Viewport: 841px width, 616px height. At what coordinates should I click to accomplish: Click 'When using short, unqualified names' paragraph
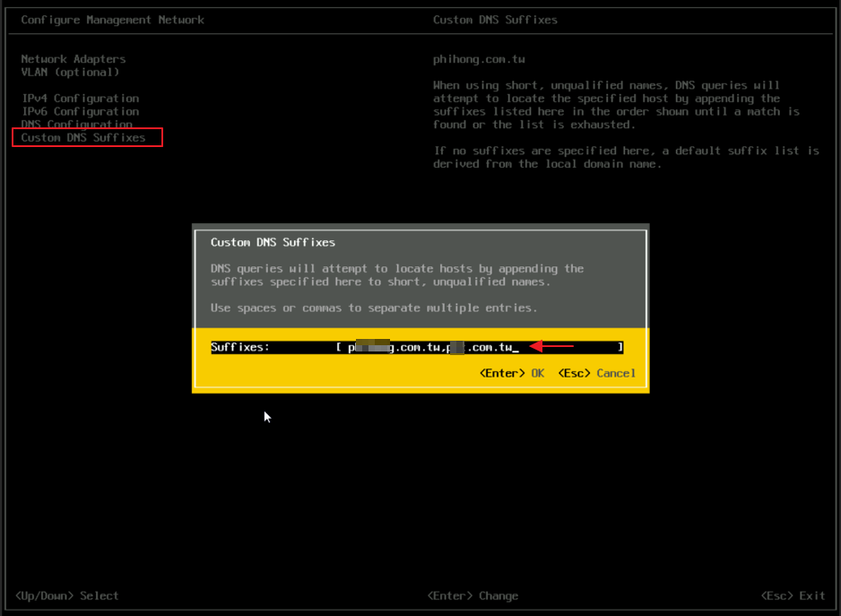[616, 105]
